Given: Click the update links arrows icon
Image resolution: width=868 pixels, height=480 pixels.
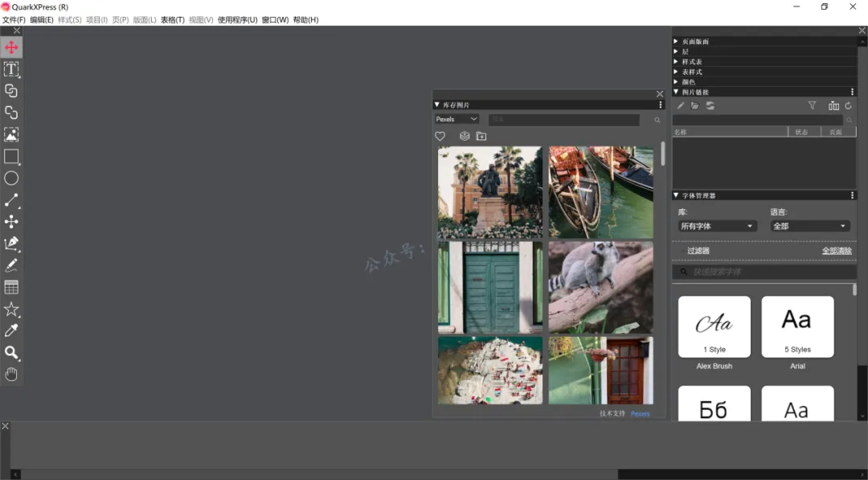Looking at the screenshot, I should pos(710,106).
